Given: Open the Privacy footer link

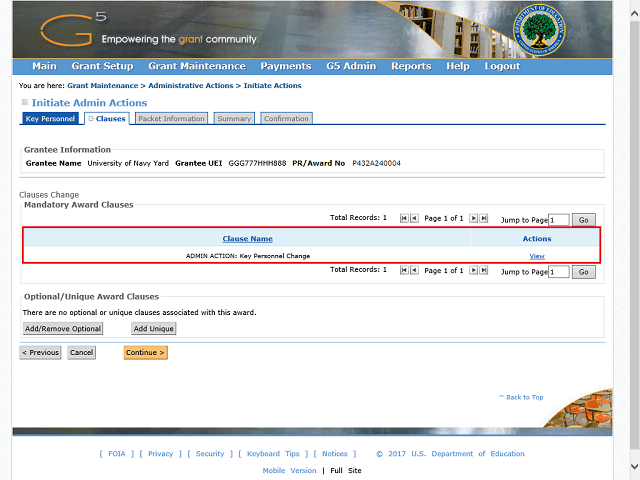Looking at the screenshot, I should pyautogui.click(x=160, y=454).
